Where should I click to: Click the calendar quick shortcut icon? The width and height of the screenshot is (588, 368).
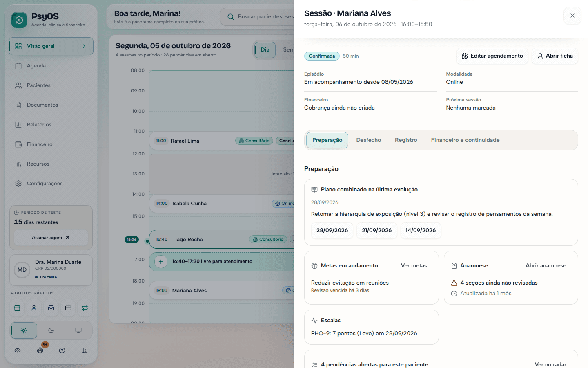click(17, 308)
